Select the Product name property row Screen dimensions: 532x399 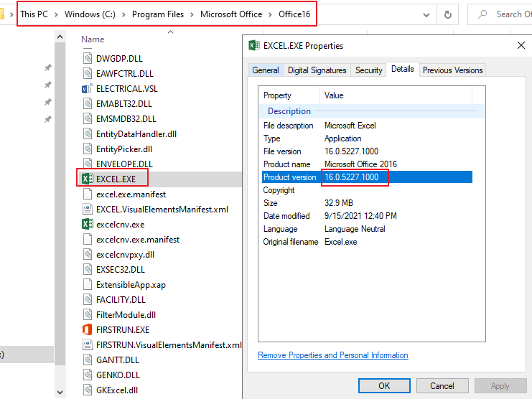(x=367, y=164)
